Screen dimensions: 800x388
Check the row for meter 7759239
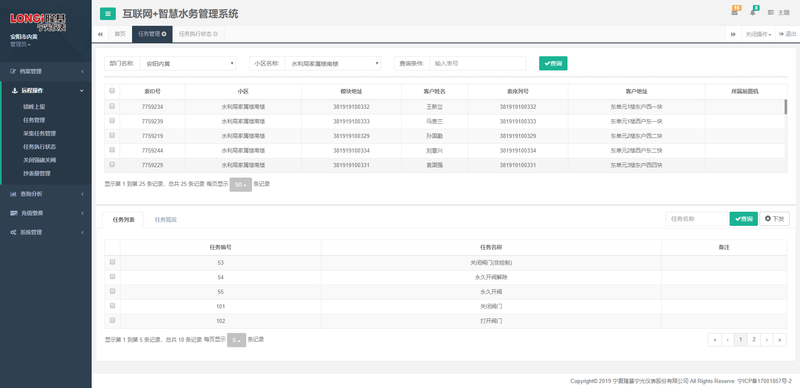112,120
